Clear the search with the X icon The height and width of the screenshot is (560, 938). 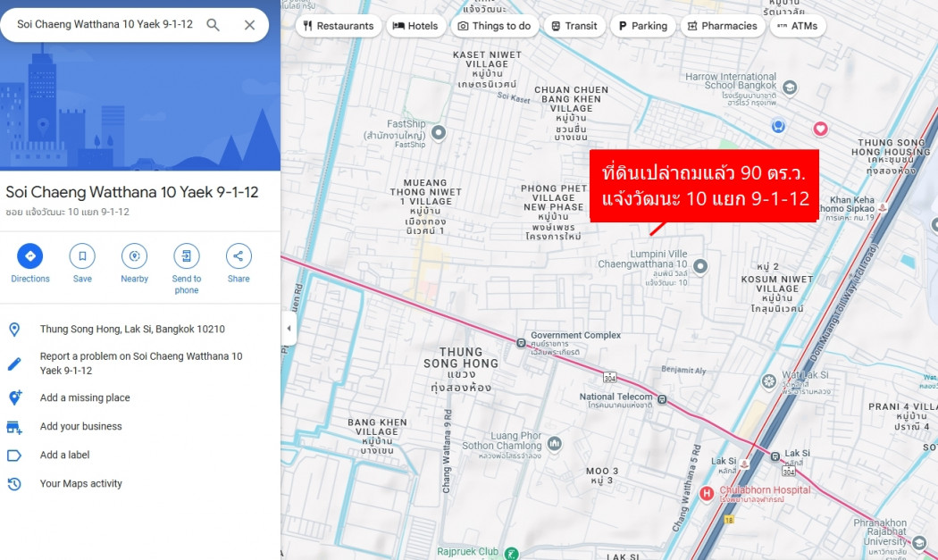click(249, 24)
